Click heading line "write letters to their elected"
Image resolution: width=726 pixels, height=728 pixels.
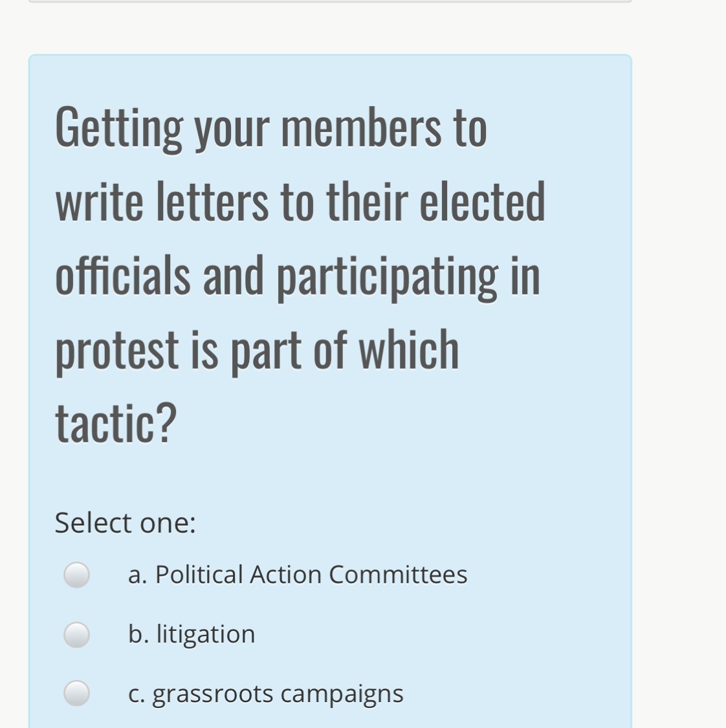(x=300, y=201)
